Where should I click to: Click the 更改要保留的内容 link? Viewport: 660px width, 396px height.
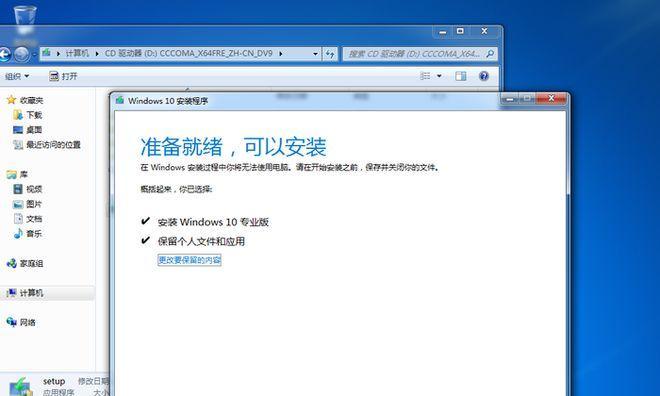click(189, 260)
